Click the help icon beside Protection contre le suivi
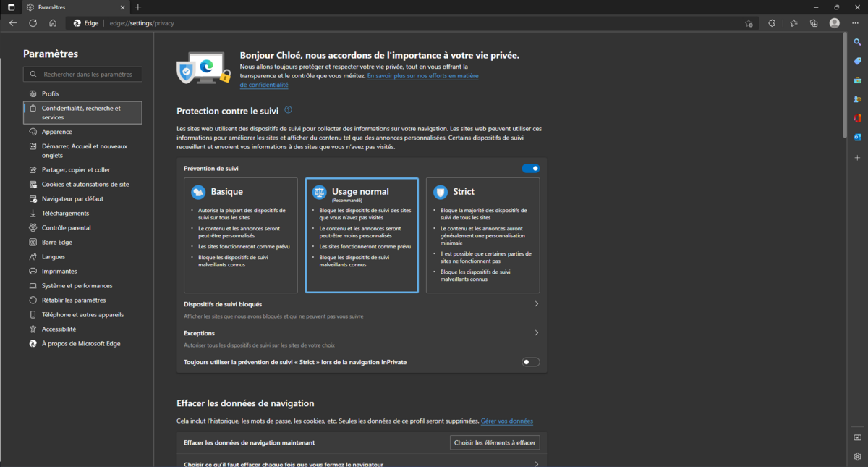 coord(288,110)
